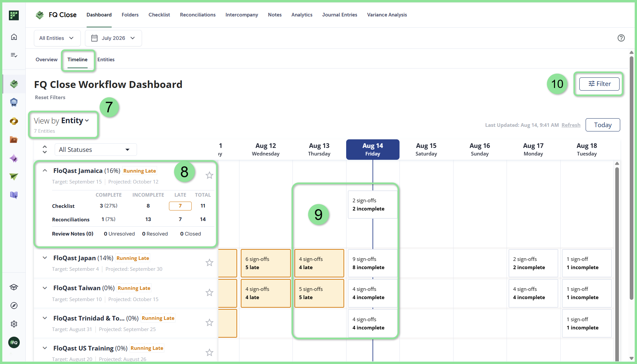Star the FloQast Taiwan entity
This screenshot has width=637, height=364.
pos(209,293)
